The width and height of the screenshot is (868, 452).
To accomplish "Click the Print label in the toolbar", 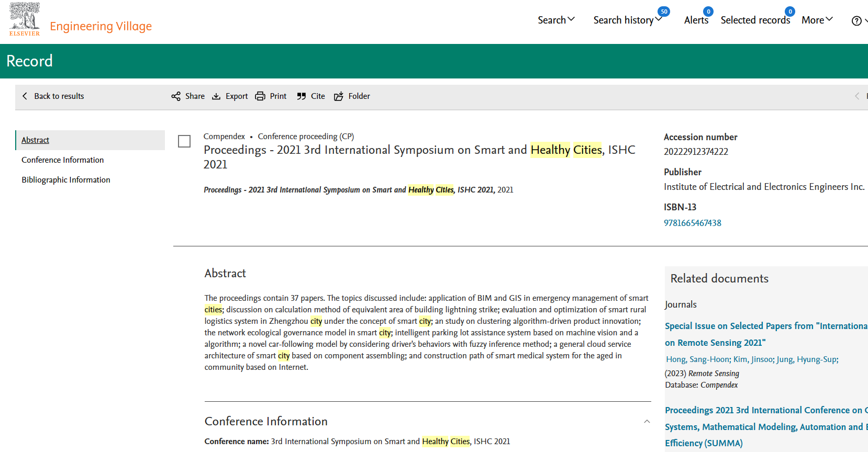I will point(278,96).
